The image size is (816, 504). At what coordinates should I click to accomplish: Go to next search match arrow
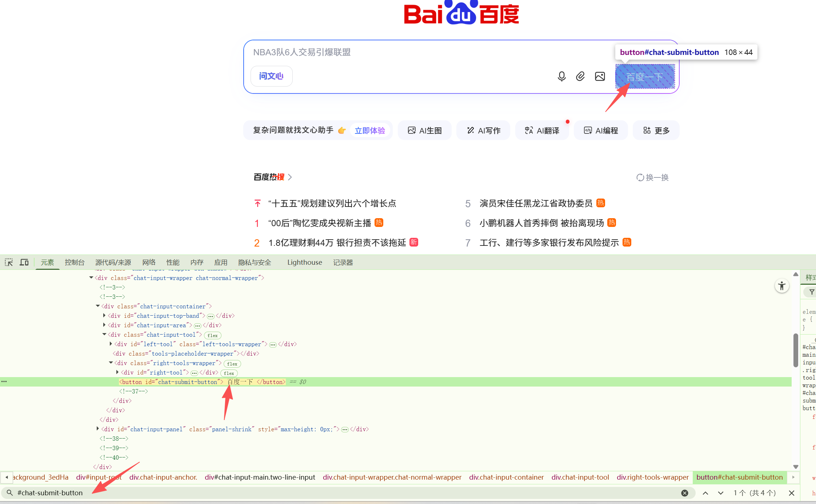pyautogui.click(x=720, y=493)
